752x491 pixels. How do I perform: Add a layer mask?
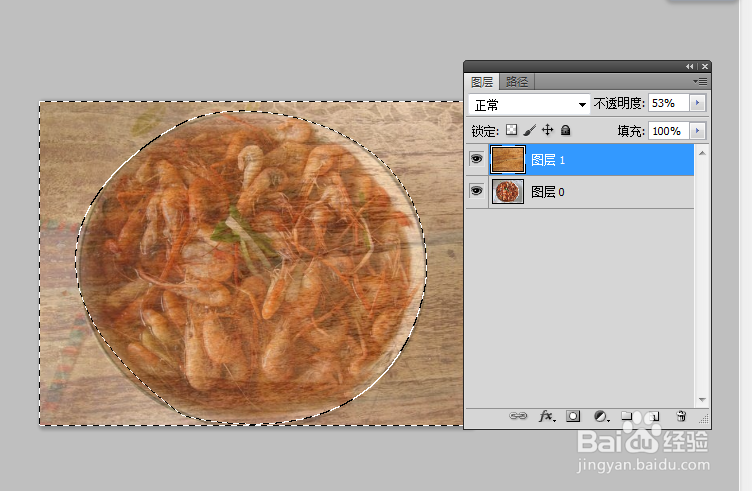[x=573, y=416]
